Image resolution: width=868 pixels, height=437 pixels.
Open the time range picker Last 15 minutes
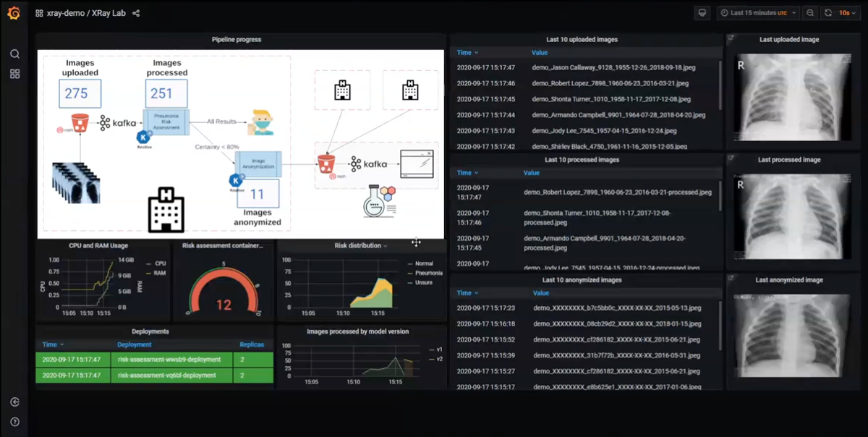(758, 13)
